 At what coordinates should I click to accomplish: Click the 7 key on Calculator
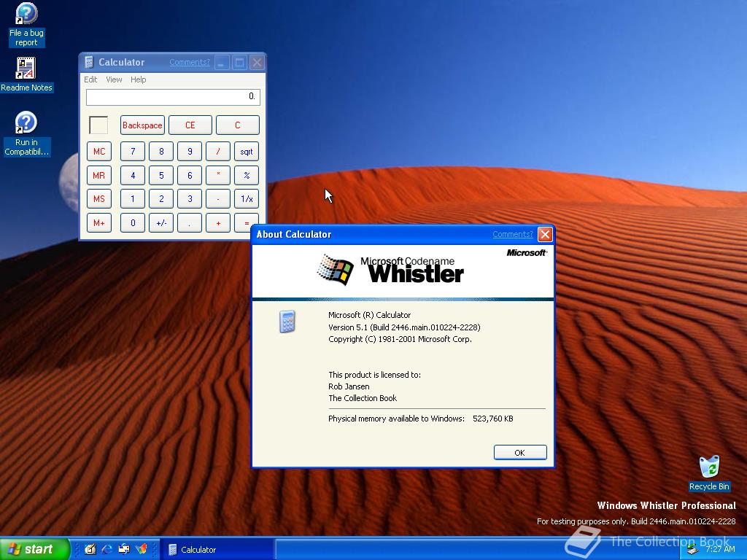click(x=133, y=152)
